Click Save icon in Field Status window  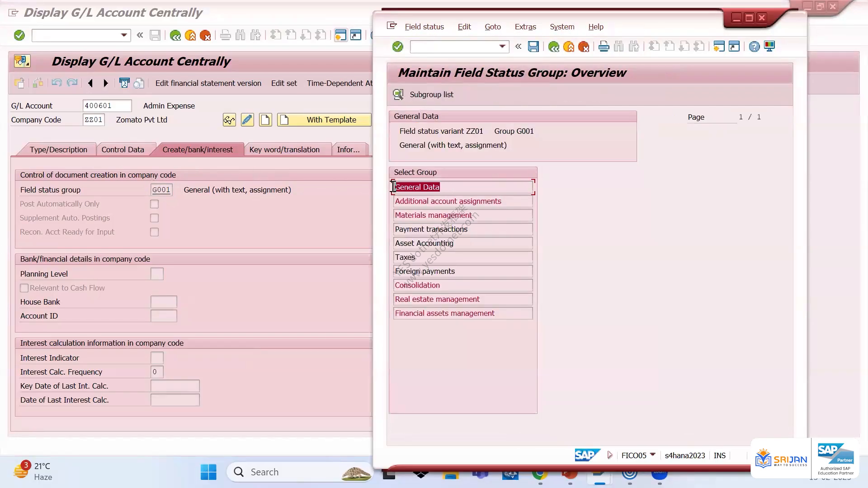click(x=533, y=47)
